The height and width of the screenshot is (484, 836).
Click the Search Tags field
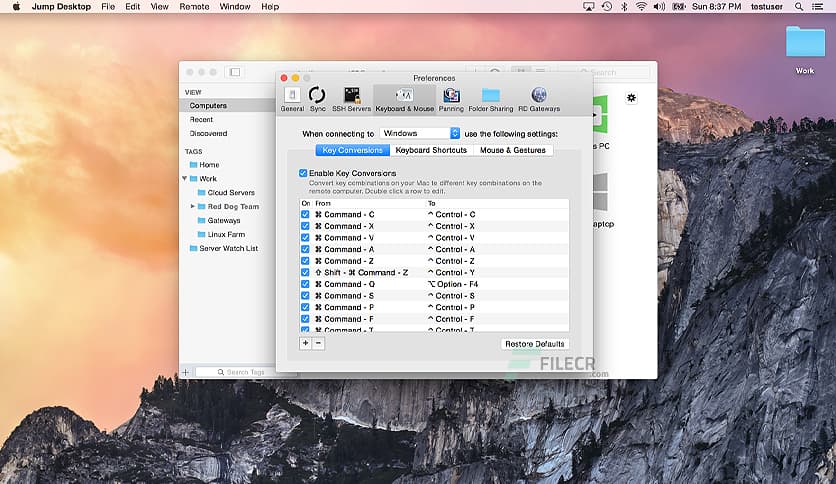[245, 372]
